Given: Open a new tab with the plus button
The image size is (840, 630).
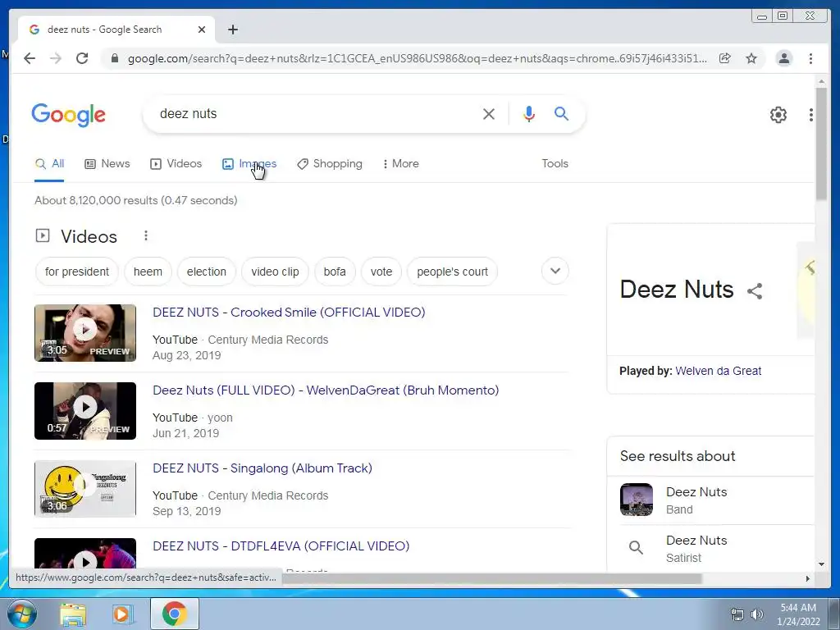Looking at the screenshot, I should coord(232,30).
